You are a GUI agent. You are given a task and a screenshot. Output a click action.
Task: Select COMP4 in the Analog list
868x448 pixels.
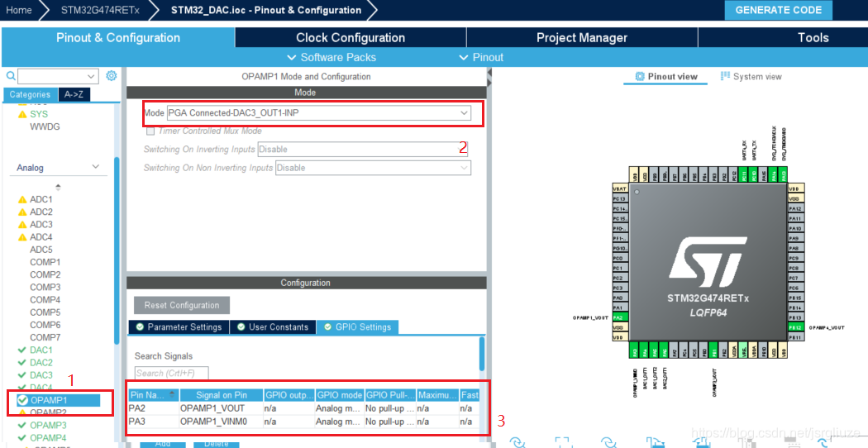pyautogui.click(x=45, y=299)
